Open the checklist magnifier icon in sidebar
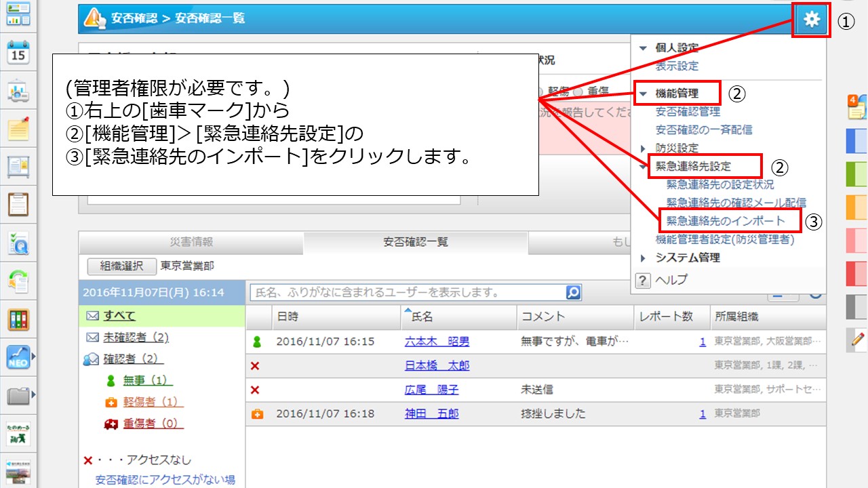 click(x=18, y=243)
